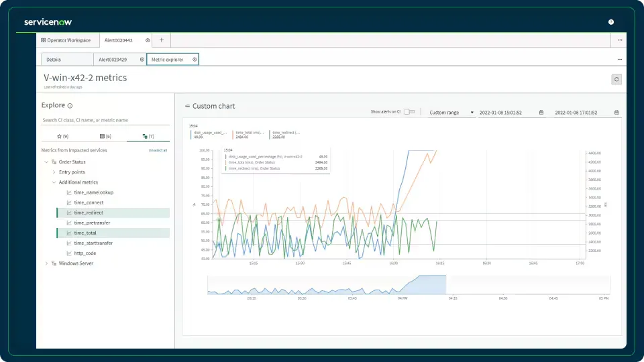Switch to the table view (6) tab
Viewport: 644px width, 362px height.
pyautogui.click(x=105, y=136)
